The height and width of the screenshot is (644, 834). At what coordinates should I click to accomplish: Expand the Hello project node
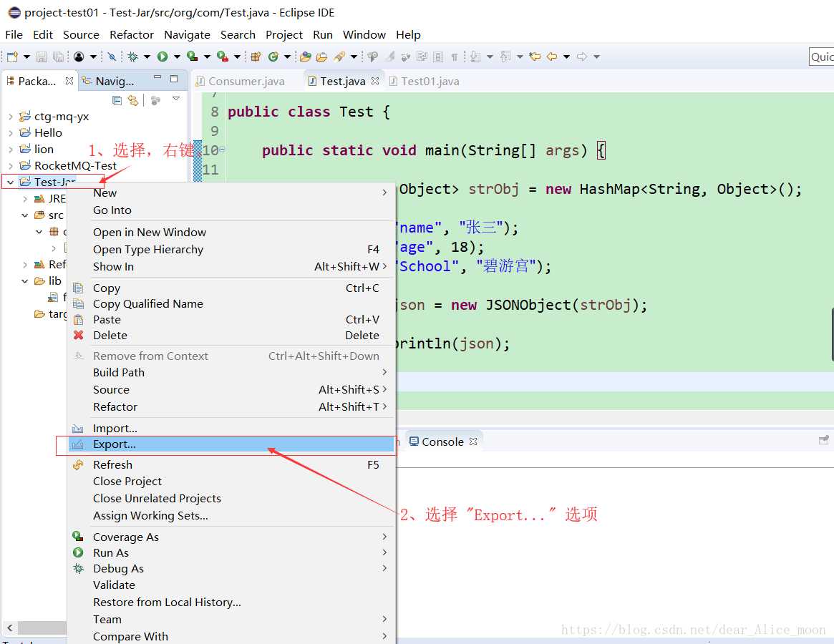click(11, 133)
